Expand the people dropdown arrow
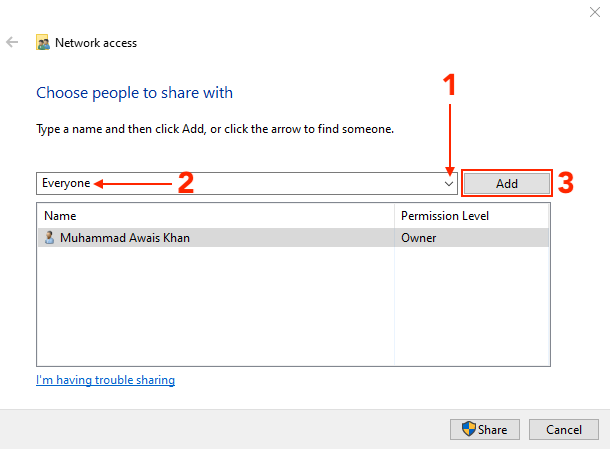Viewport: 610px width, 449px height. click(x=449, y=184)
